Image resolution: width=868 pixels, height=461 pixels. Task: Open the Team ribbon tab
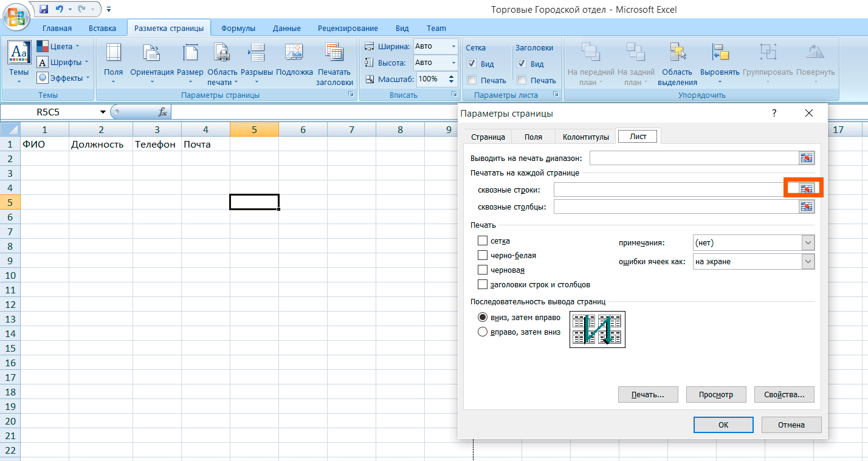click(436, 29)
